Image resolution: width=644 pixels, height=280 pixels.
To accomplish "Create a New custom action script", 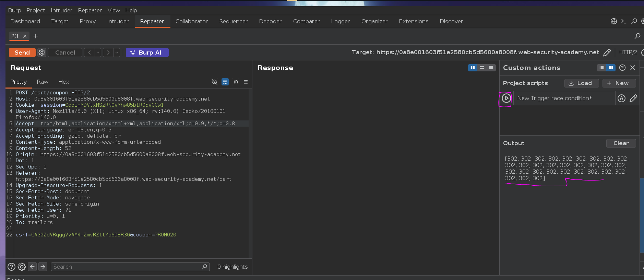I will coord(619,83).
